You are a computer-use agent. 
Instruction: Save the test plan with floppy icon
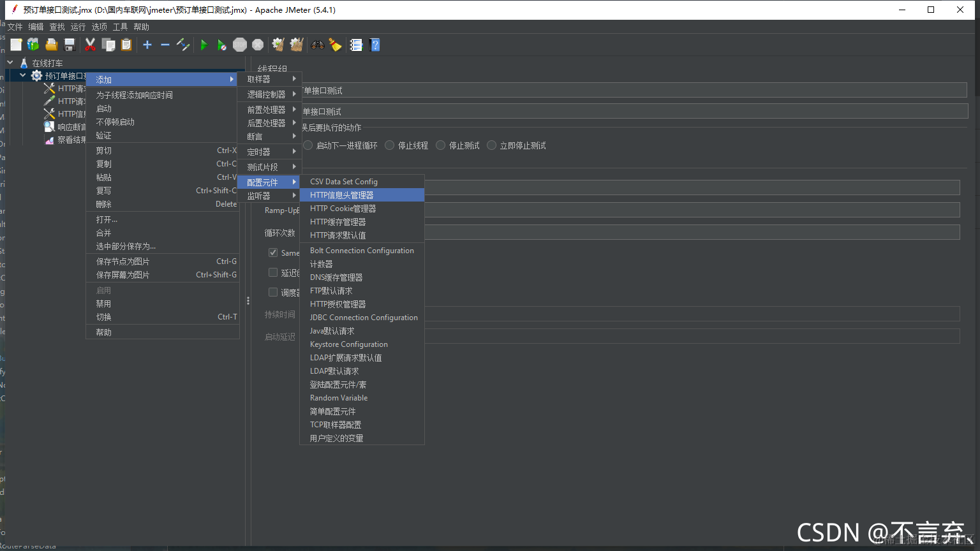point(70,45)
